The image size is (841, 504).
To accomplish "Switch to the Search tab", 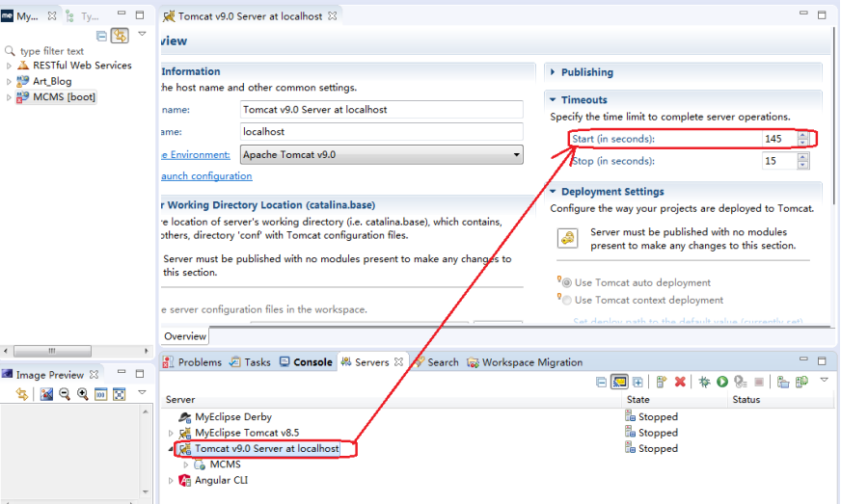I will [437, 362].
